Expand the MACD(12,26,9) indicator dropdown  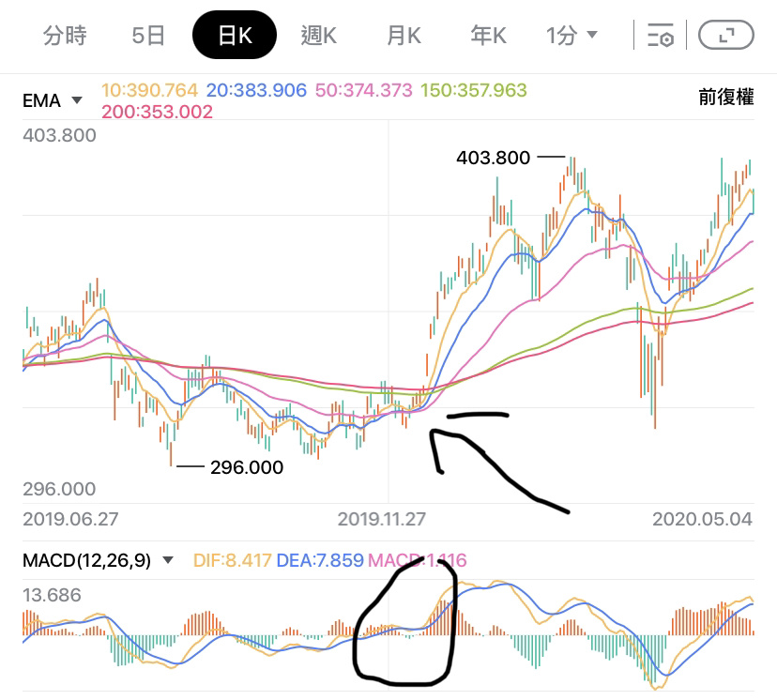99,560
